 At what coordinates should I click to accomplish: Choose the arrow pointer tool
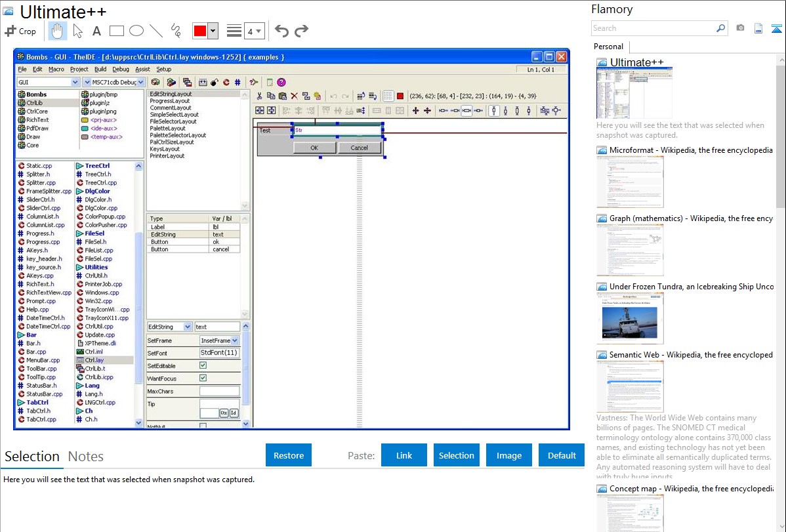point(77,30)
